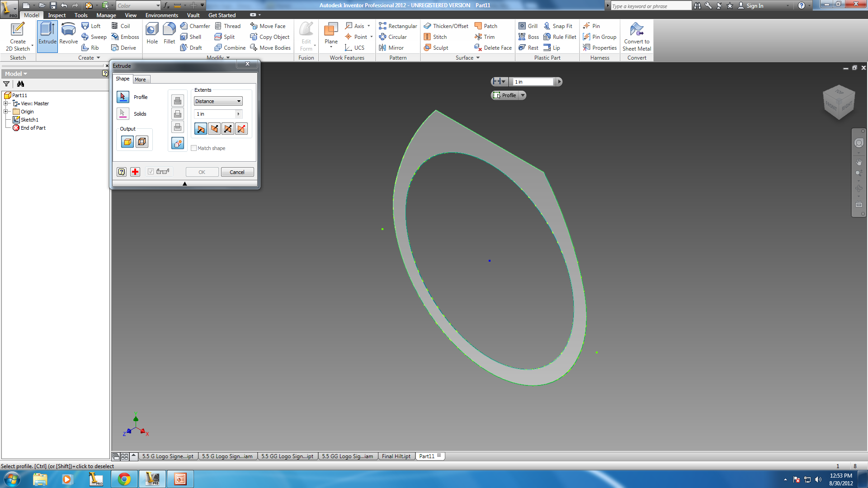This screenshot has width=868, height=488.
Task: Toggle surface output in the Extrude dialog
Action: tap(142, 141)
